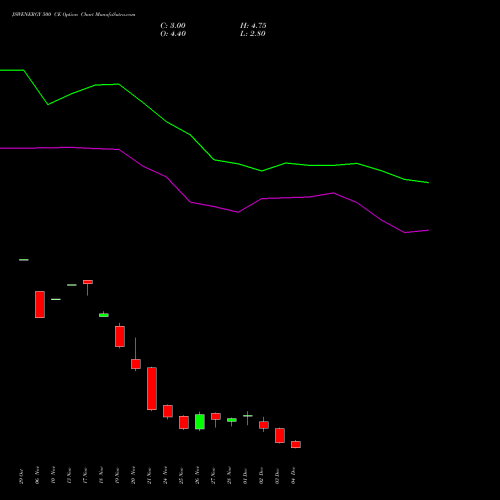500x500 pixels.
Task: Click the 20 Nov date label
Action: 133,475
